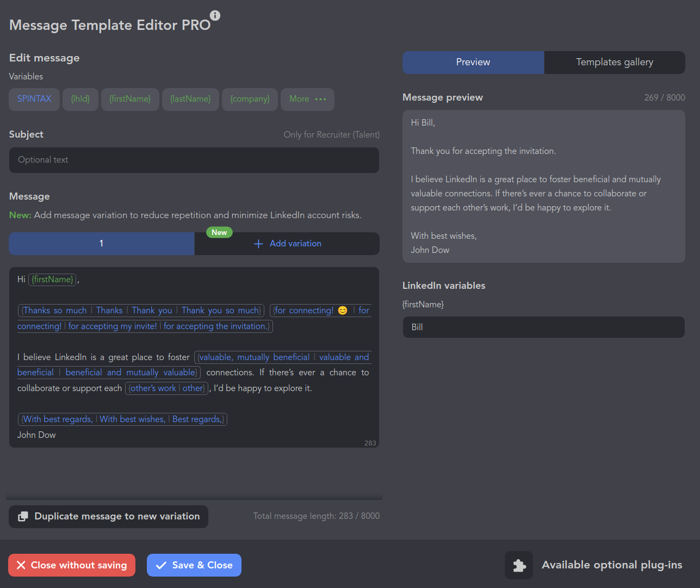Click the sign-off spintax block
700x588 pixels.
(x=122, y=419)
